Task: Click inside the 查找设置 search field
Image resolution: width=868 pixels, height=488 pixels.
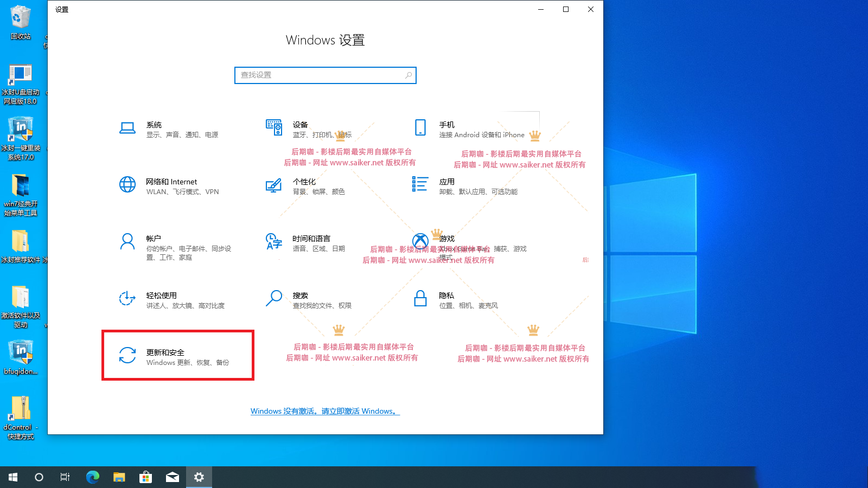Action: tap(325, 75)
